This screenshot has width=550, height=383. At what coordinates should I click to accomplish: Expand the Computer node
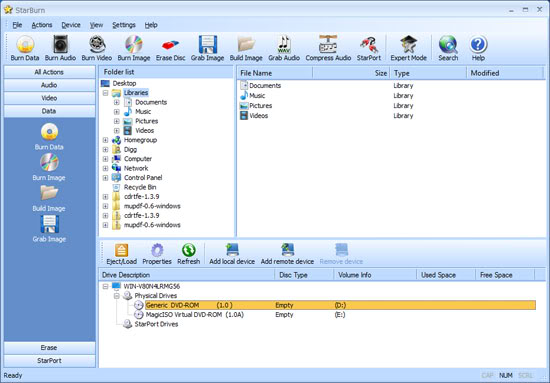point(105,159)
